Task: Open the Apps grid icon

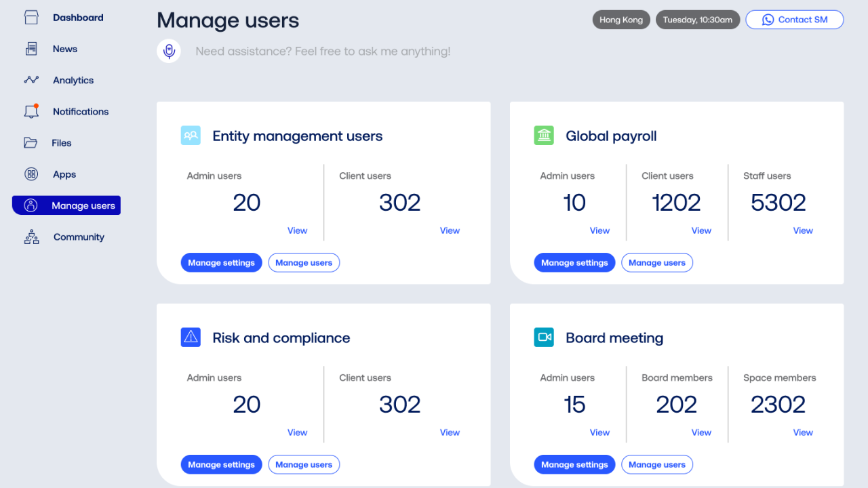Action: 31,174
